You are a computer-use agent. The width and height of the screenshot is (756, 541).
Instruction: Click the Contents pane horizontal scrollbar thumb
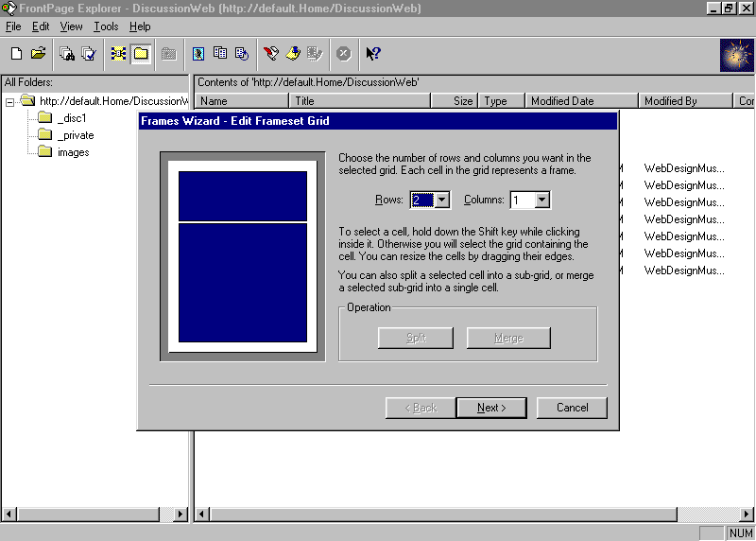coord(443,514)
